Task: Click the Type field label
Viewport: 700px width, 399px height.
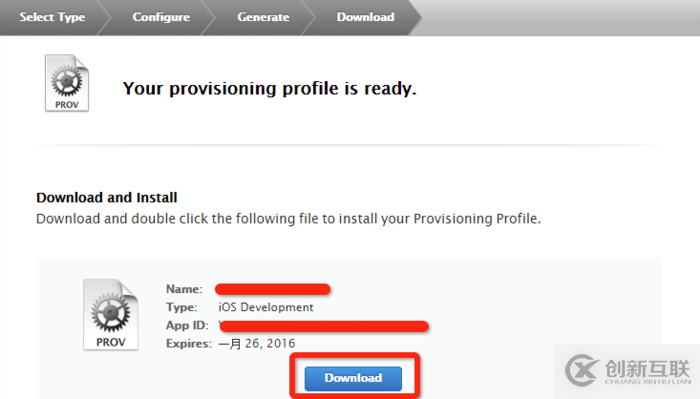Action: [x=181, y=307]
